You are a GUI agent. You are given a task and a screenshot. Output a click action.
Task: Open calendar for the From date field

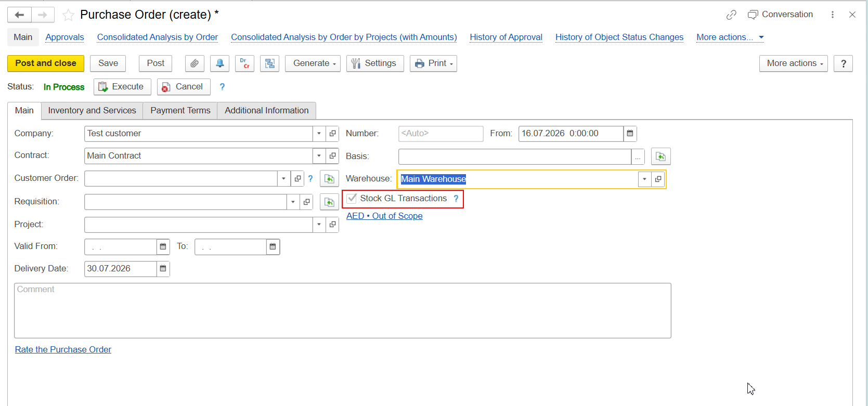630,134
